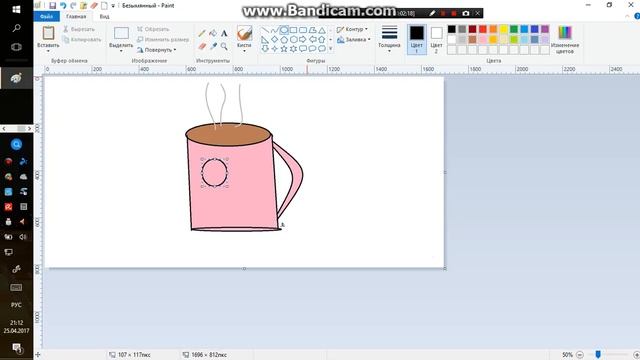
Task: Choose the Right triangle shape
Action: click(265, 40)
